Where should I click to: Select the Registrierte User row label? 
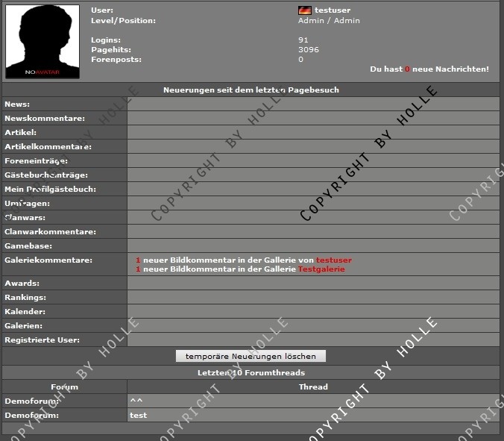pyautogui.click(x=42, y=340)
